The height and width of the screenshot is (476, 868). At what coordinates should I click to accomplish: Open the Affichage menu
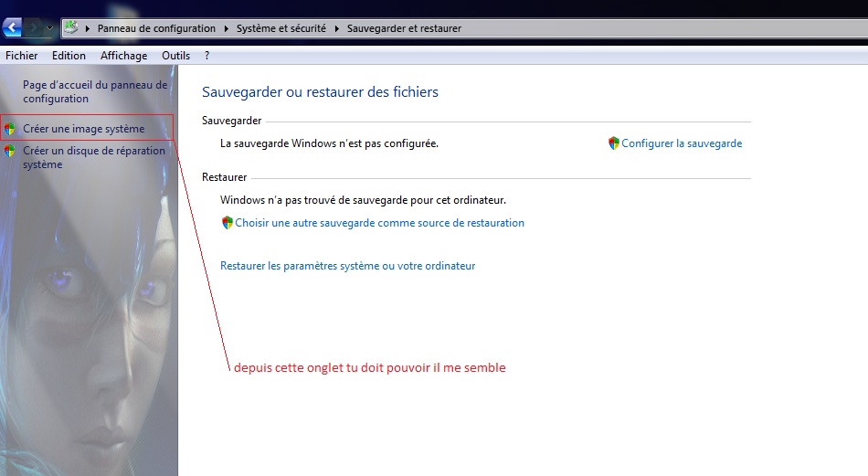123,56
